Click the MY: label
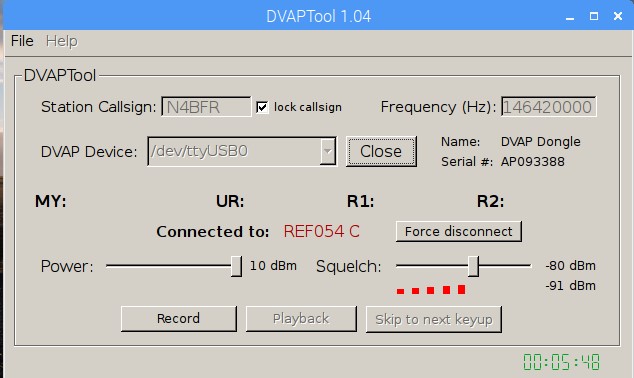This screenshot has width=634, height=378. [51, 201]
